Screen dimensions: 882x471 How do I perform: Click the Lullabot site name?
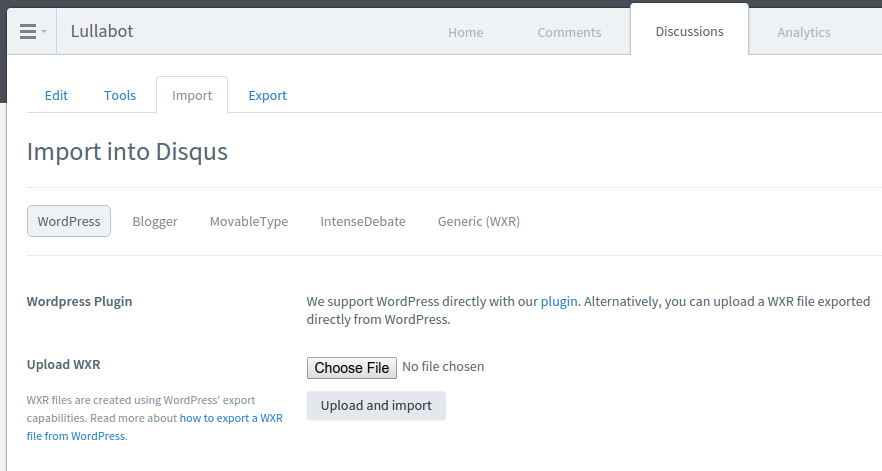point(102,31)
